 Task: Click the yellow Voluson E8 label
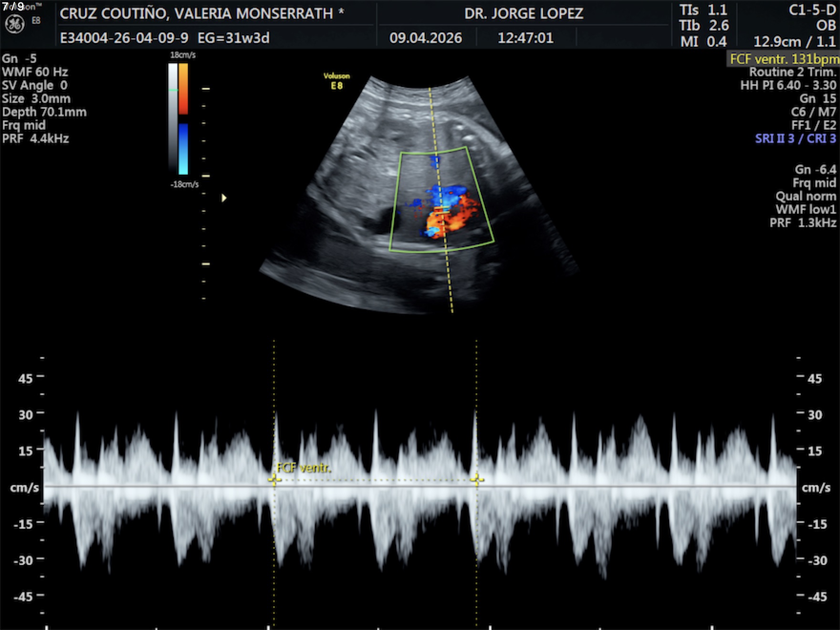(x=336, y=81)
